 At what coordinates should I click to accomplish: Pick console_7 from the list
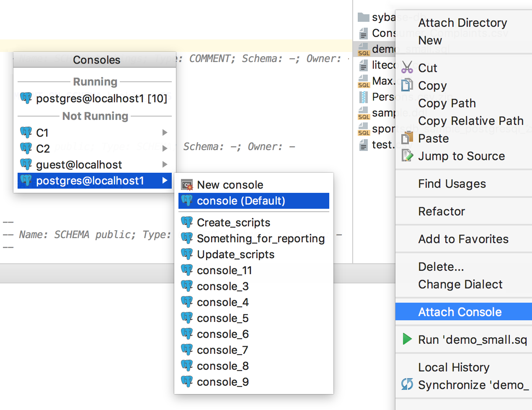click(254, 350)
